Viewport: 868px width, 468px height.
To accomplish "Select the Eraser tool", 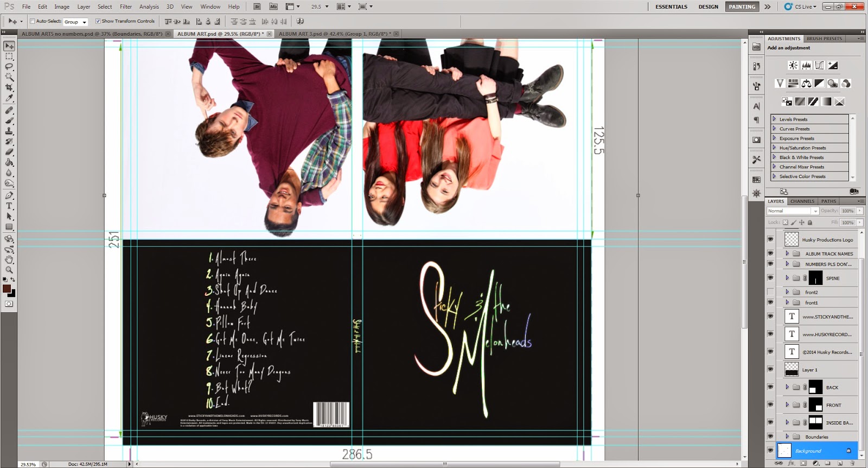I will [9, 152].
